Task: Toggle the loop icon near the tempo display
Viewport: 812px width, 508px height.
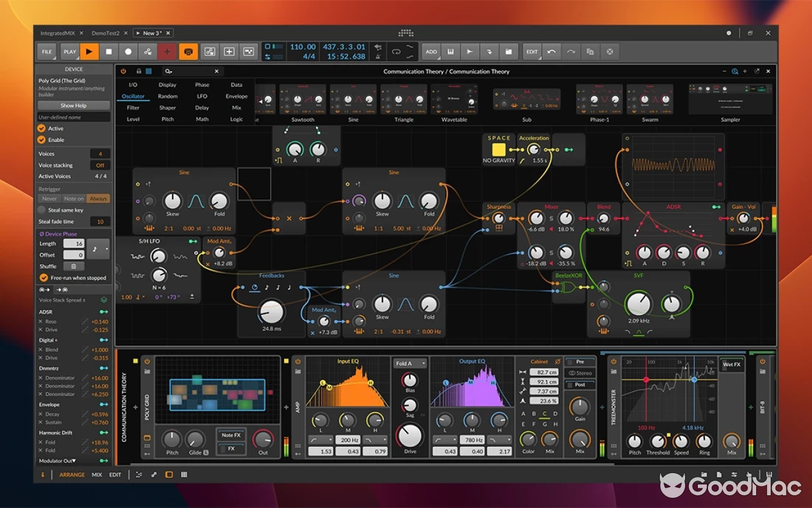Action: coord(396,51)
